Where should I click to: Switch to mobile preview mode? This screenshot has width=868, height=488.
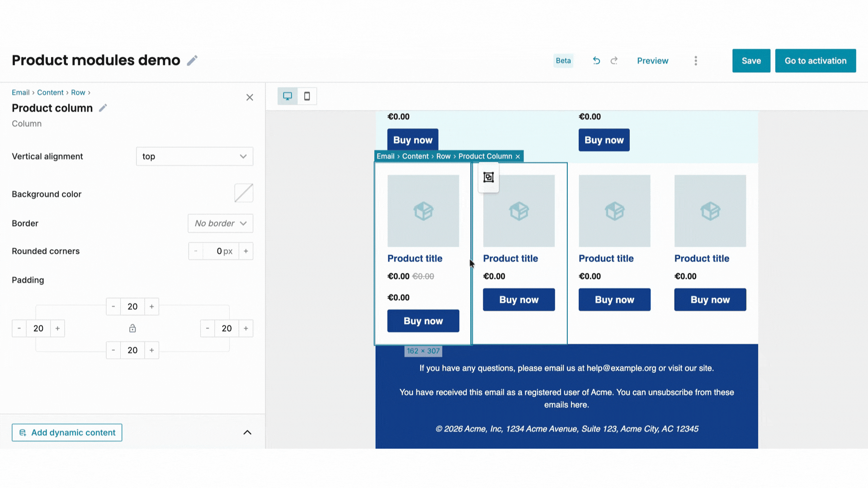tap(307, 96)
